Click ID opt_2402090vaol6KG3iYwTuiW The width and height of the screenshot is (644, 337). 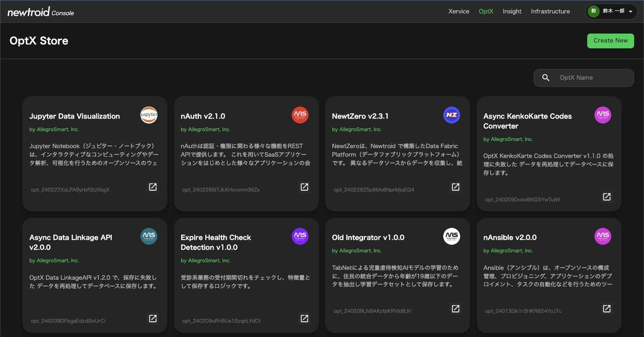(x=522, y=200)
